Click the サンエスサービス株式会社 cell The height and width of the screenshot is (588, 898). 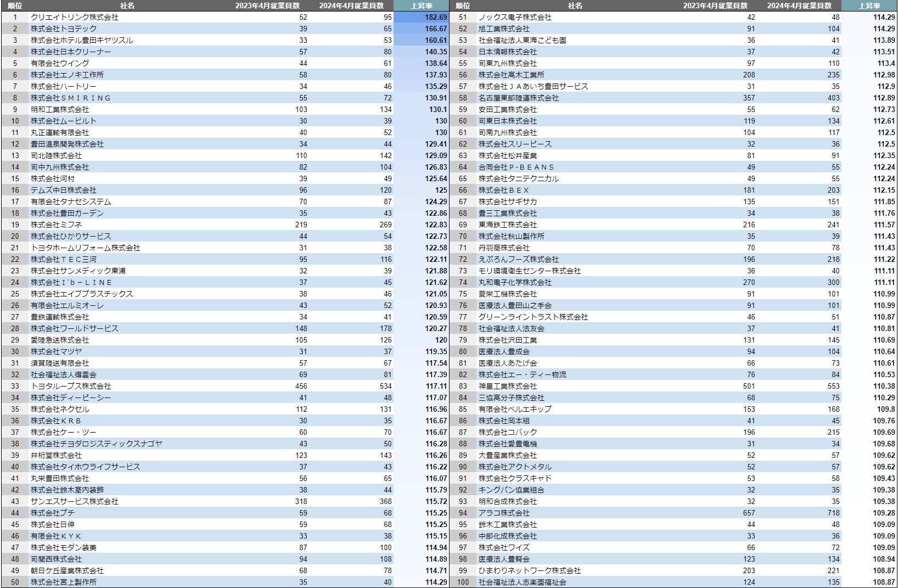coord(75,501)
